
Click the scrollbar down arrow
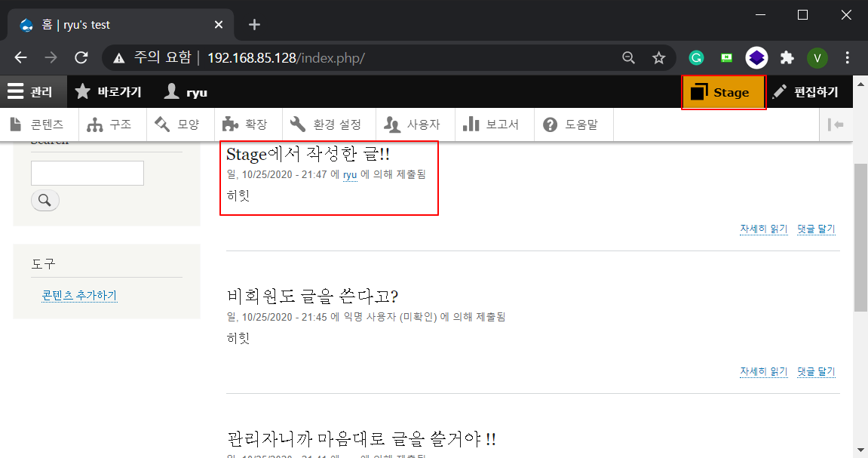(x=860, y=450)
